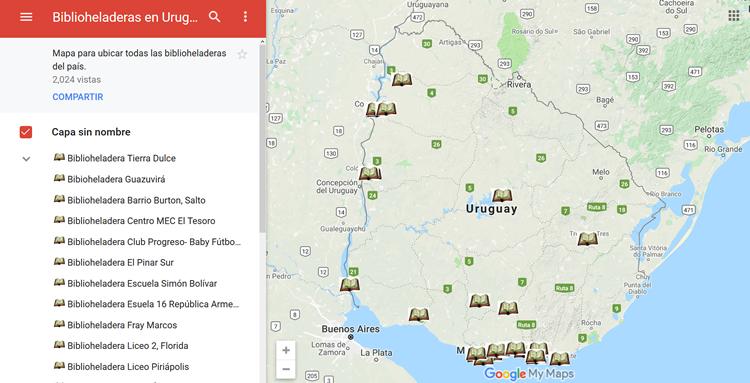Click book icon beside Guazuvirá item
This screenshot has width=750, height=383.
tap(59, 178)
